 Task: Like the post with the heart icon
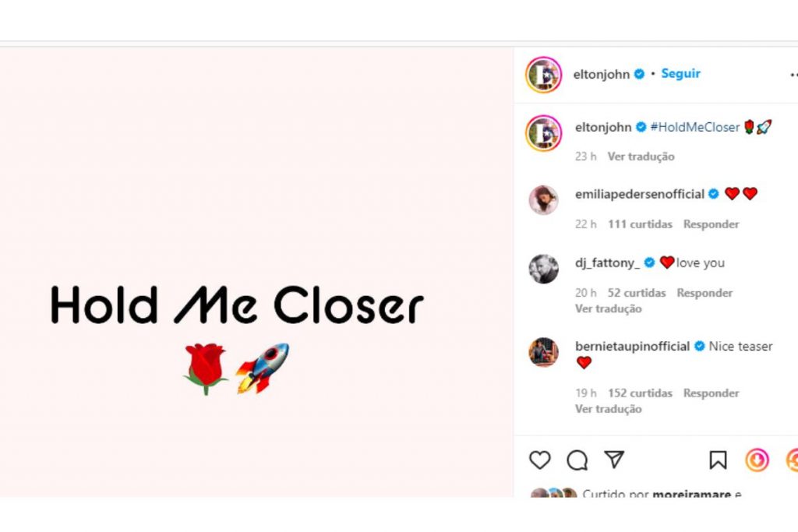click(540, 460)
